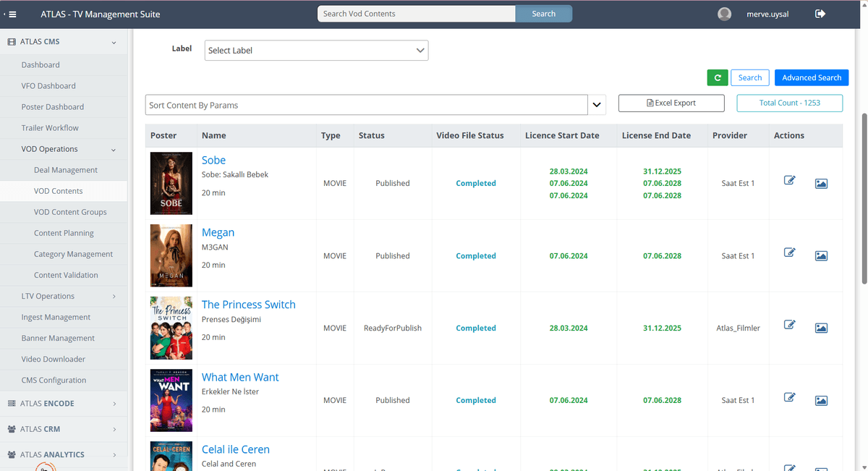Click the Advanced Search button
Screen dimensions: 868x471
[x=811, y=77]
